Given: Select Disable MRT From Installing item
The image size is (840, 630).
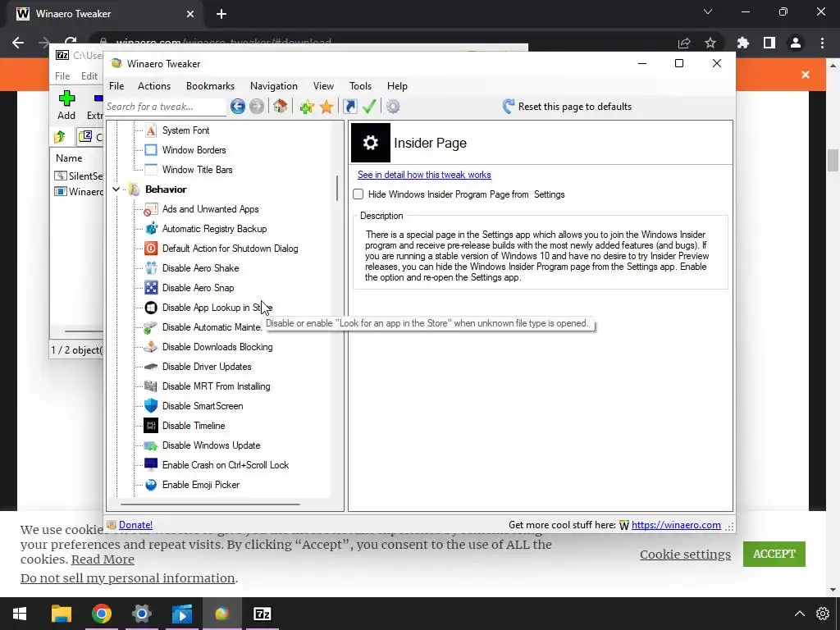Looking at the screenshot, I should coord(216,387).
